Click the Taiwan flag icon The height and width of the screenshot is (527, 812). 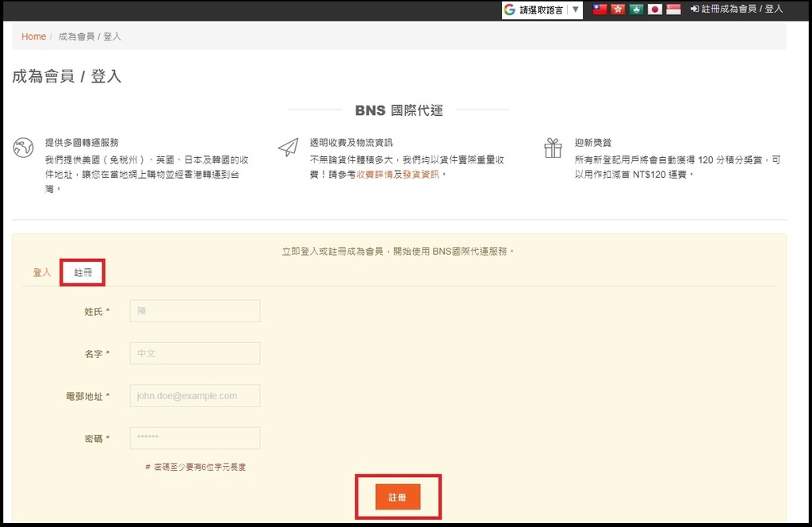600,10
